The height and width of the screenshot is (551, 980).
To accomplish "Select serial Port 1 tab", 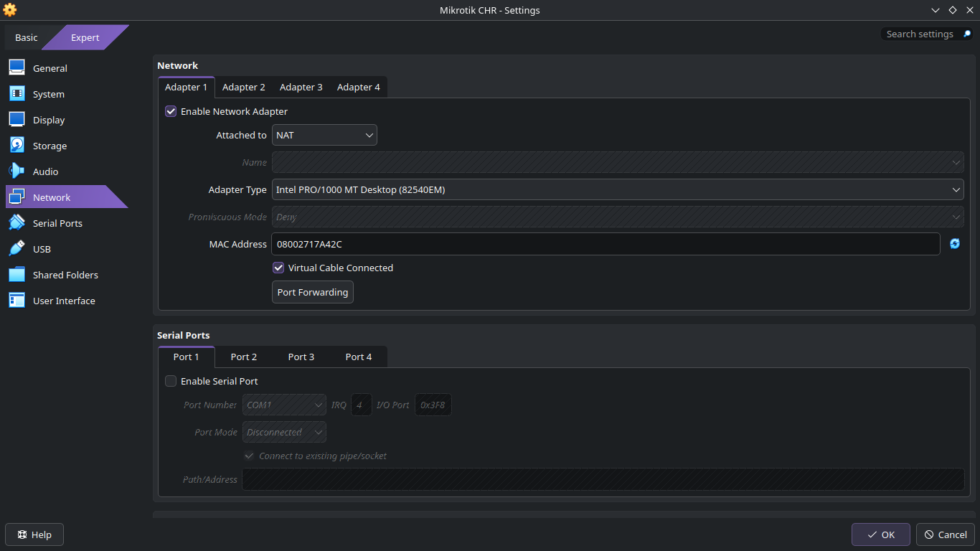I will (x=187, y=357).
